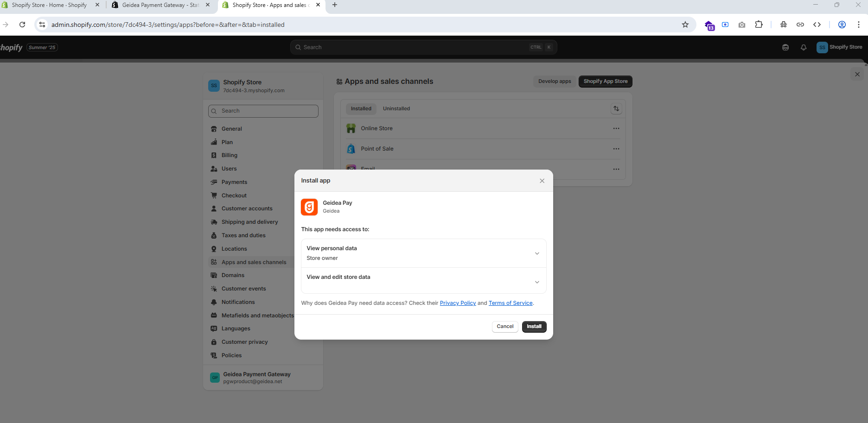Open Shopify App Store button
Screen dimensions: 868x423
[x=606, y=82]
